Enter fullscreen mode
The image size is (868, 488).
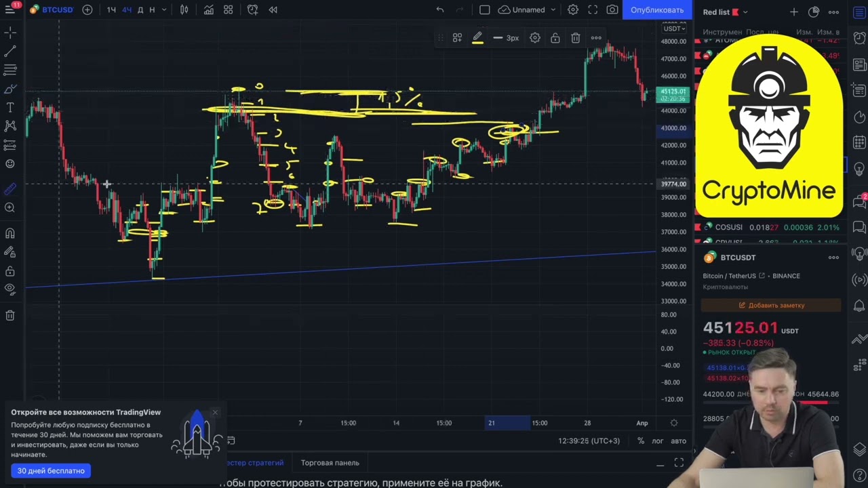593,9
